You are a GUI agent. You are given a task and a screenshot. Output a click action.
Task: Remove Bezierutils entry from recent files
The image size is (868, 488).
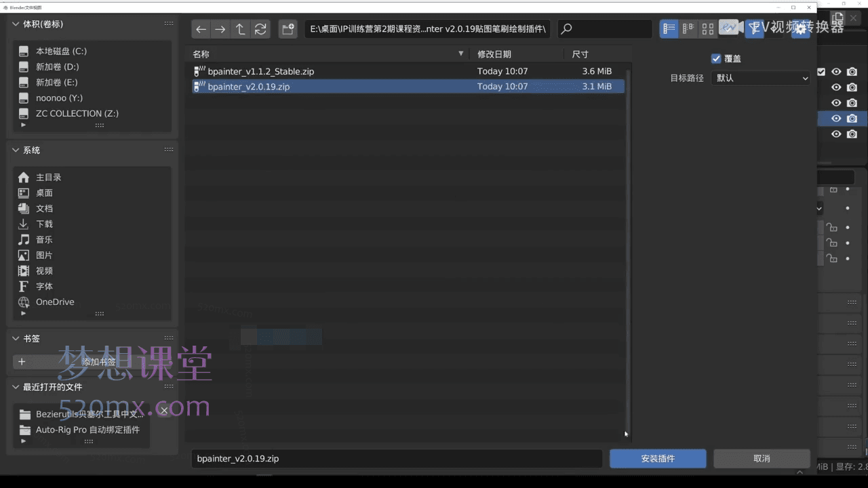(x=163, y=411)
